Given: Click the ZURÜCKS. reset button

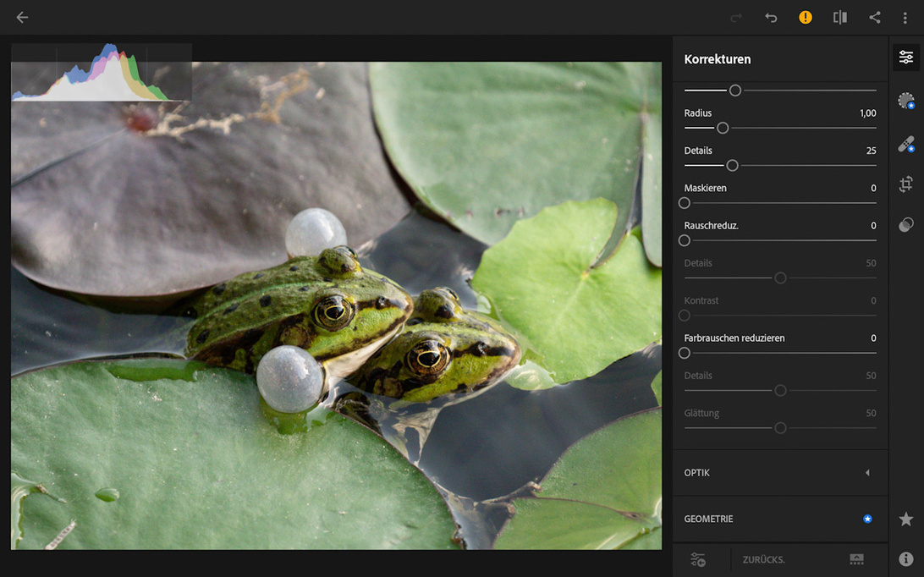Looking at the screenshot, I should pos(763,560).
